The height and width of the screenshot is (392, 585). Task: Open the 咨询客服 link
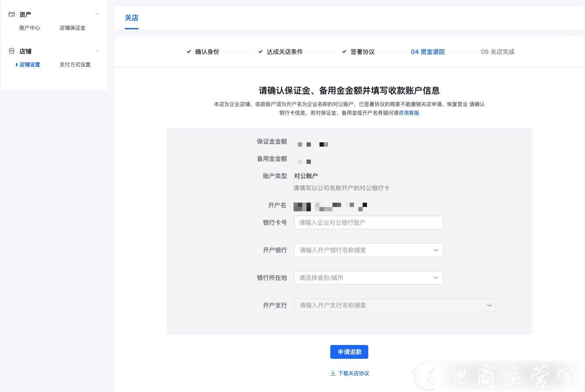coord(409,113)
